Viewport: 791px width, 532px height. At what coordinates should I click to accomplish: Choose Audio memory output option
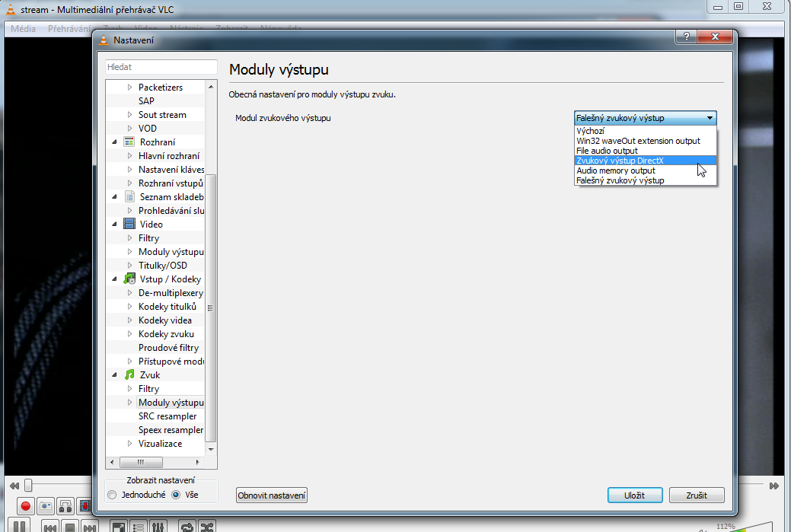click(x=646, y=170)
